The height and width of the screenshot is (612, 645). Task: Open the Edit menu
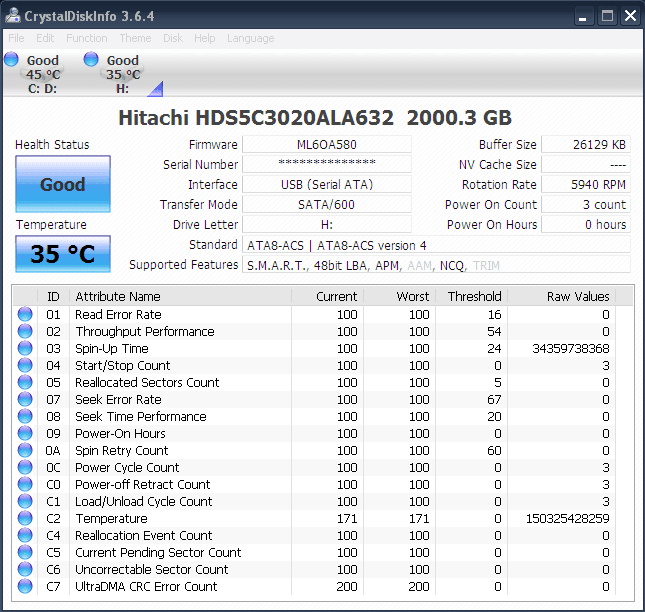45,38
